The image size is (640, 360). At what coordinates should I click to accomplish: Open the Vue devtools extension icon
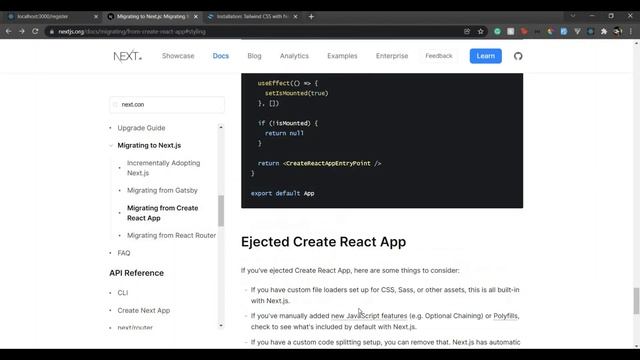pos(577,31)
